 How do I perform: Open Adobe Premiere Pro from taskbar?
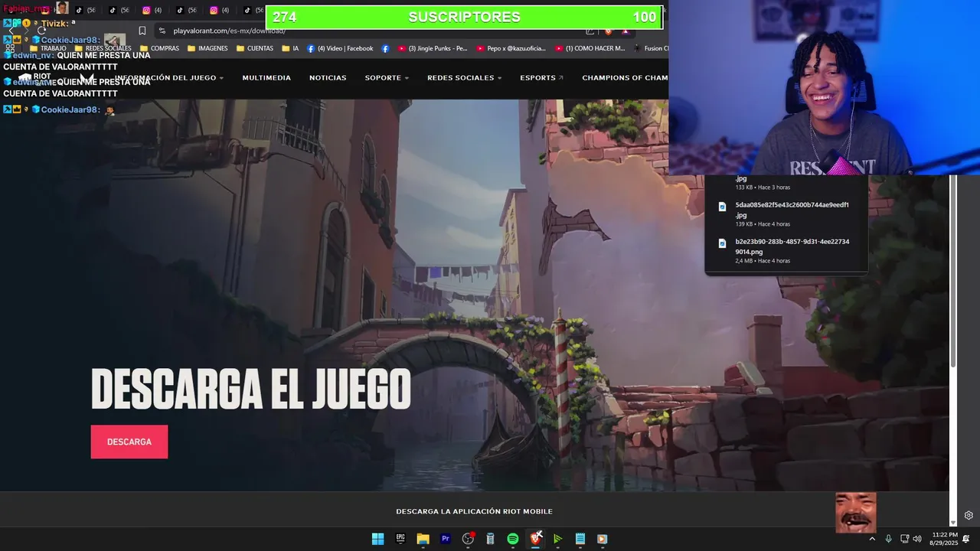click(446, 539)
